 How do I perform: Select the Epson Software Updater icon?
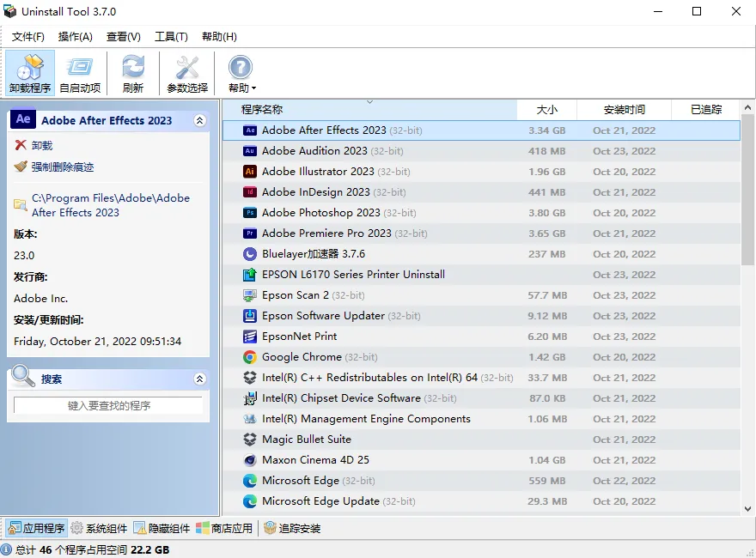(250, 316)
